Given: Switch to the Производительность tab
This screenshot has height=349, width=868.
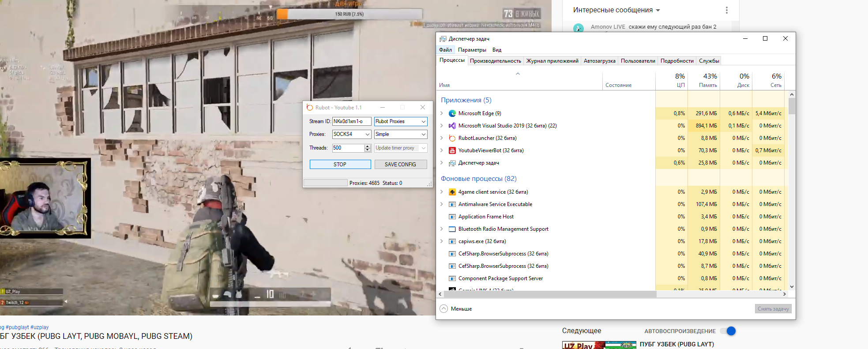Looking at the screenshot, I should click(x=495, y=61).
